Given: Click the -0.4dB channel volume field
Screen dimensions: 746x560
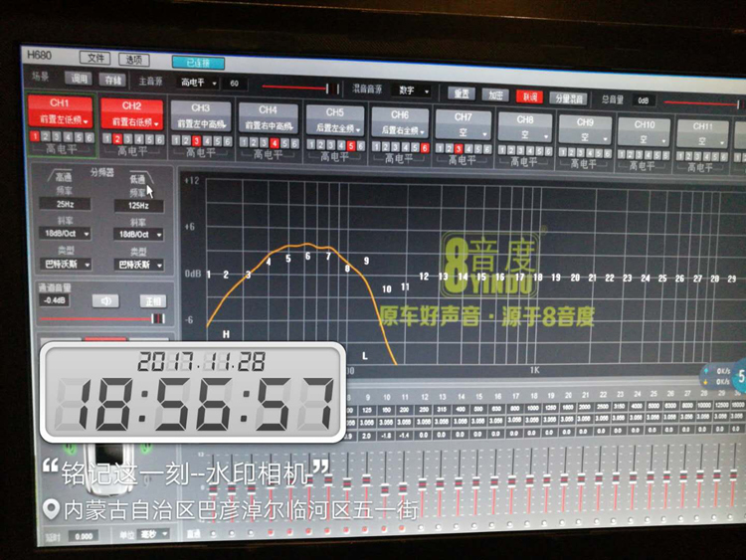Looking at the screenshot, I should pos(55,300).
